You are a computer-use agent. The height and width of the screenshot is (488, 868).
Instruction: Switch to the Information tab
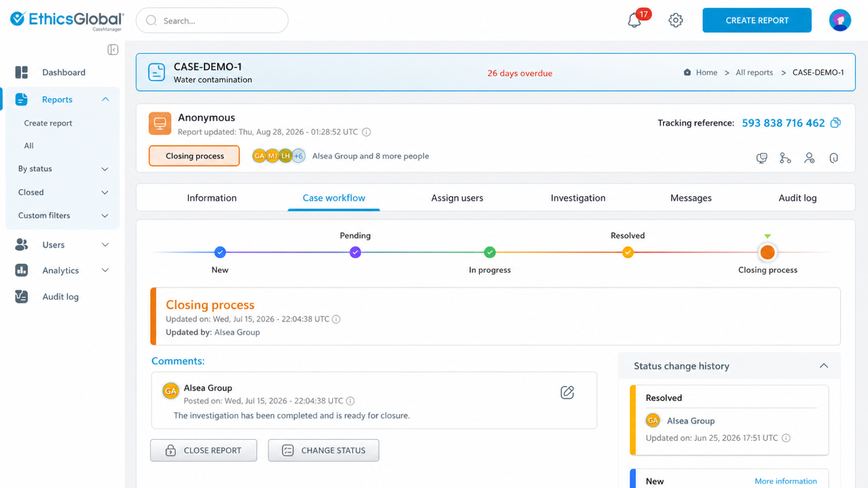point(212,198)
